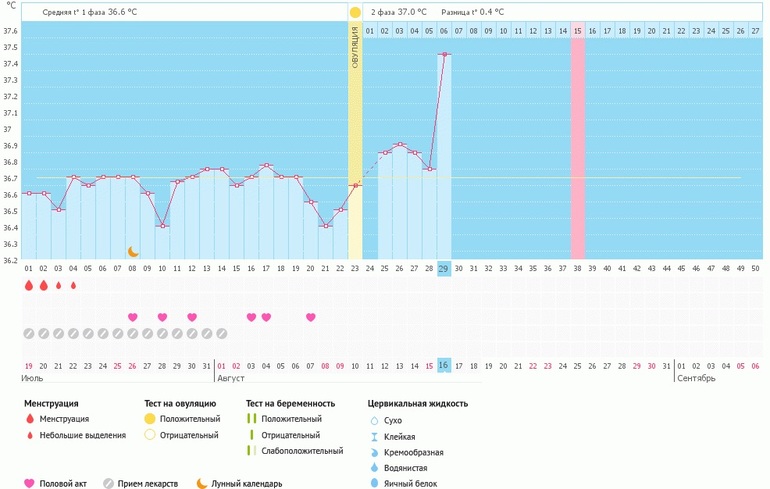Click the menstruation drop on cycle day 01

[x=28, y=286]
